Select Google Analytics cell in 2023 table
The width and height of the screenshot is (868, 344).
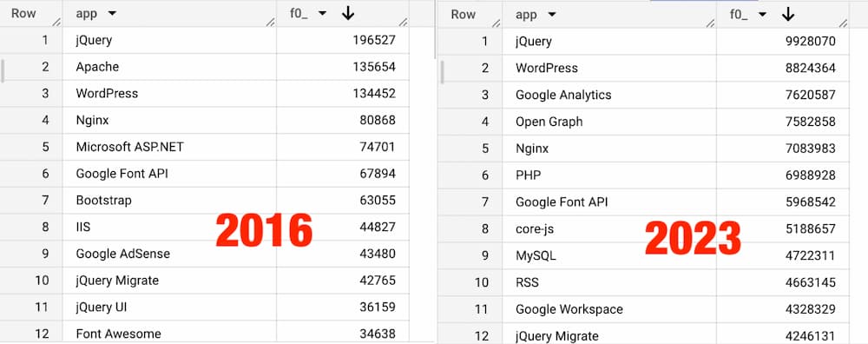(609, 95)
